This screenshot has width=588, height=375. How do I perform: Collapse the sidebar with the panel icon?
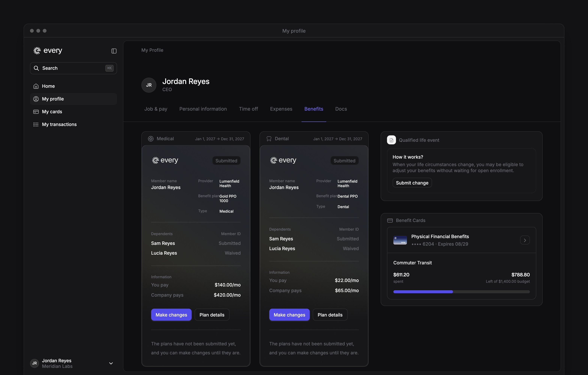(x=114, y=51)
